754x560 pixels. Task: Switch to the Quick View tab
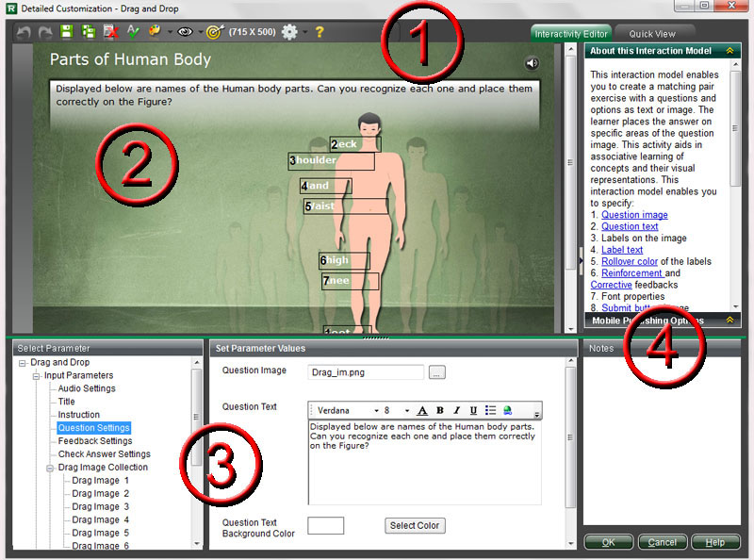click(x=652, y=34)
